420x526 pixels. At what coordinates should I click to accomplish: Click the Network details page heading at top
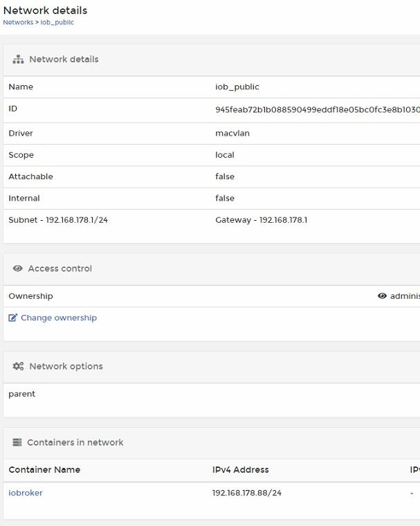coord(46,10)
